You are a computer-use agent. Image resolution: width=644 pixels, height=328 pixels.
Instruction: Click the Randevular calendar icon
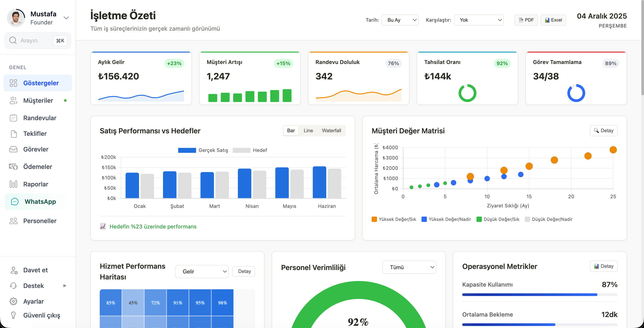(x=13, y=118)
